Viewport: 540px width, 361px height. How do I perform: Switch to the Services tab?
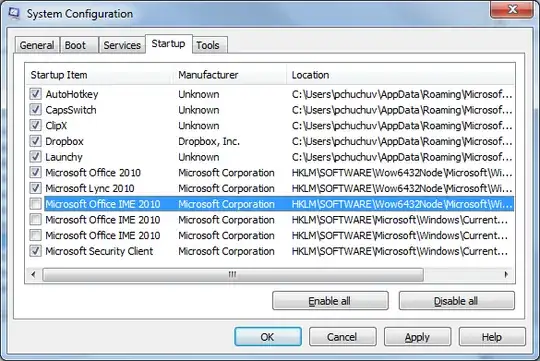tap(122, 45)
